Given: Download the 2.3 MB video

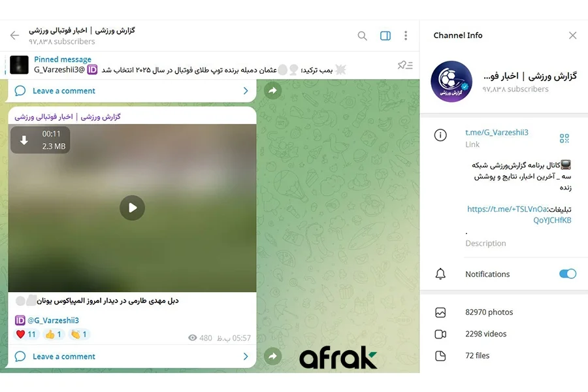Looking at the screenshot, I should (24, 140).
